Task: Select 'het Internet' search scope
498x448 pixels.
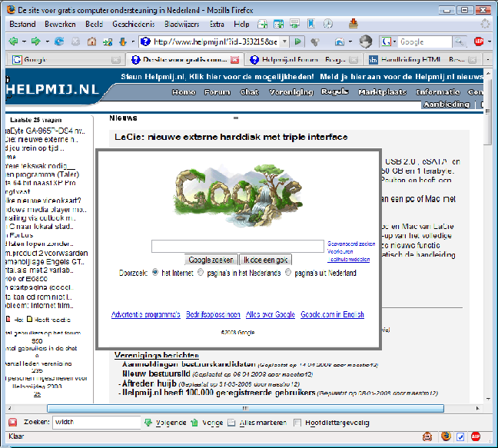Action: [155, 273]
